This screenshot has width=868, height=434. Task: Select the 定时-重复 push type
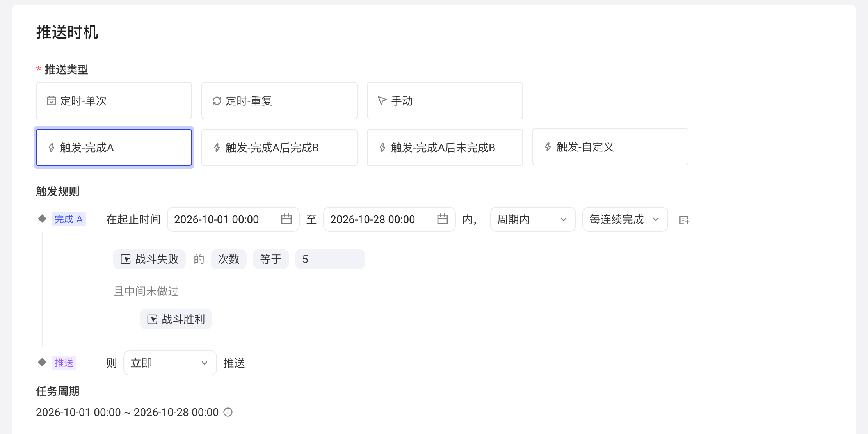pyautogui.click(x=279, y=101)
